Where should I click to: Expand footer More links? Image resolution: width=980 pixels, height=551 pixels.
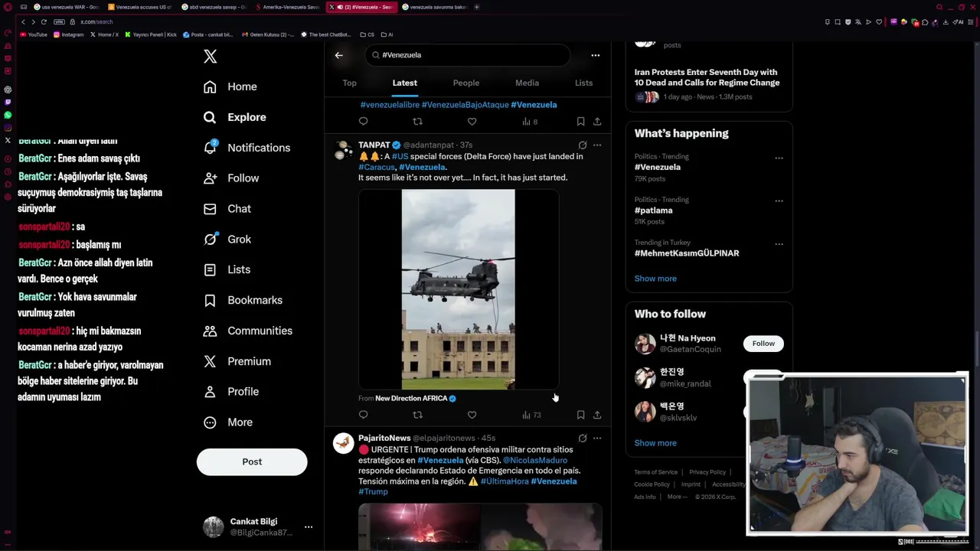tap(676, 497)
